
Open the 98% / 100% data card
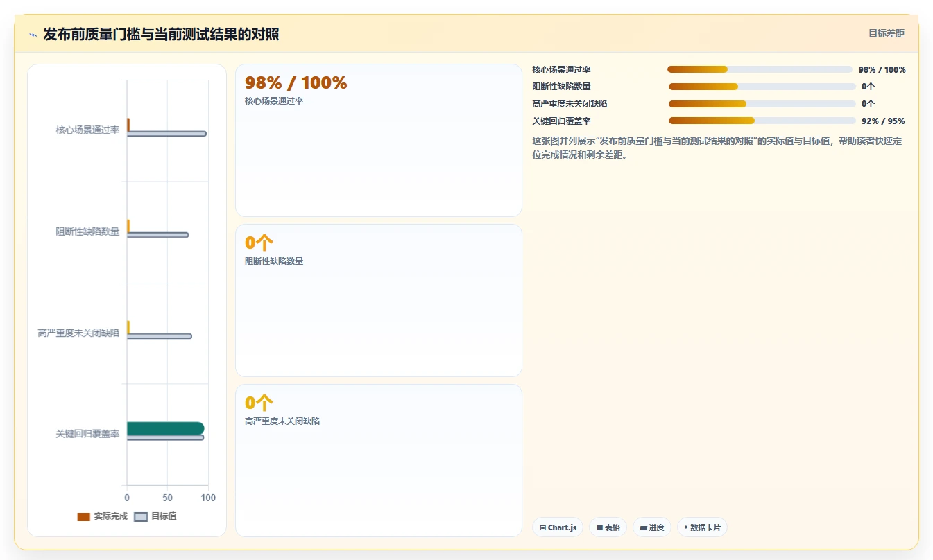point(379,141)
